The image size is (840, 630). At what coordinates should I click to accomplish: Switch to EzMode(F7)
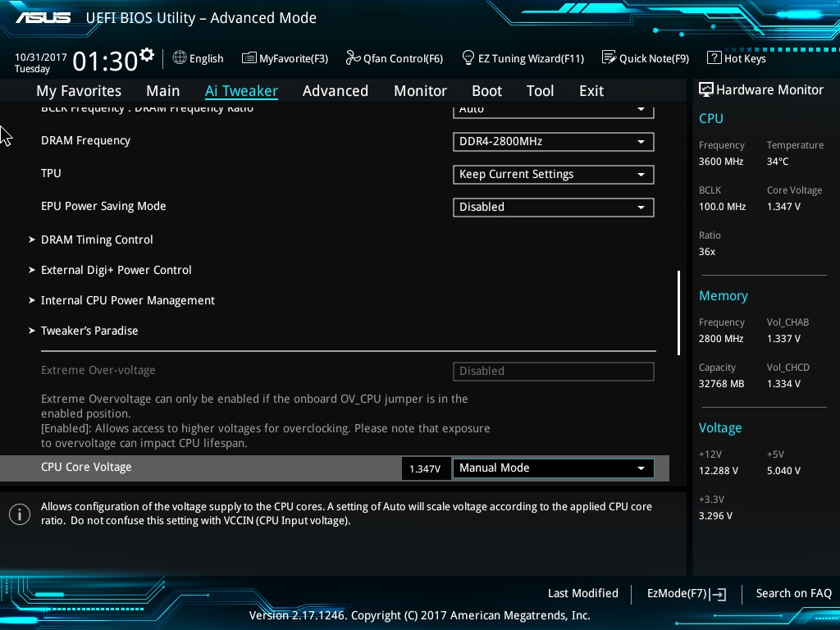677,593
